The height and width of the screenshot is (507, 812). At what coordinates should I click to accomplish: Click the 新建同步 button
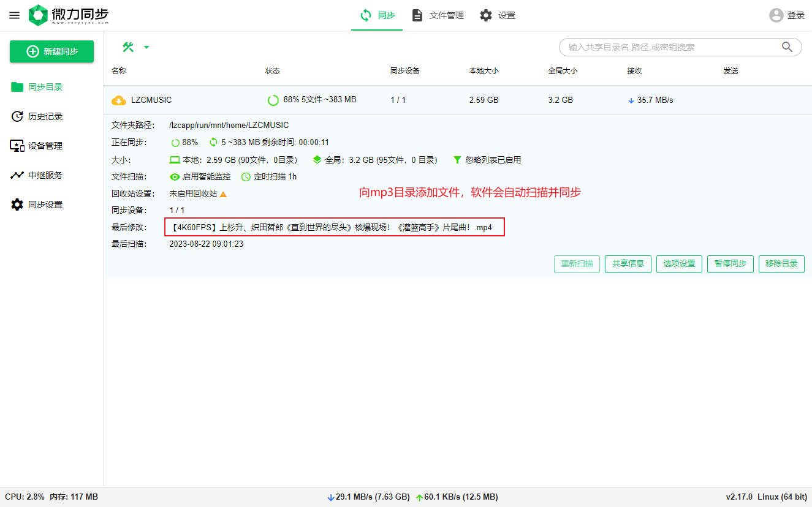52,51
